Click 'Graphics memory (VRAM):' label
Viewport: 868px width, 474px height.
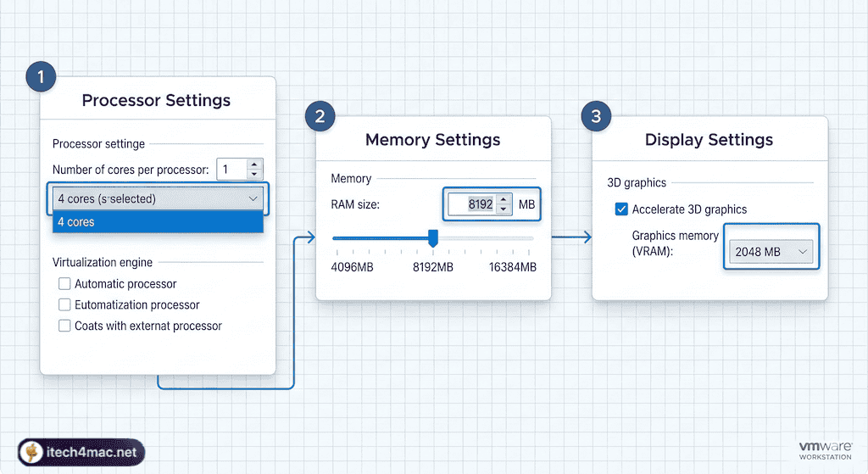[x=675, y=243]
